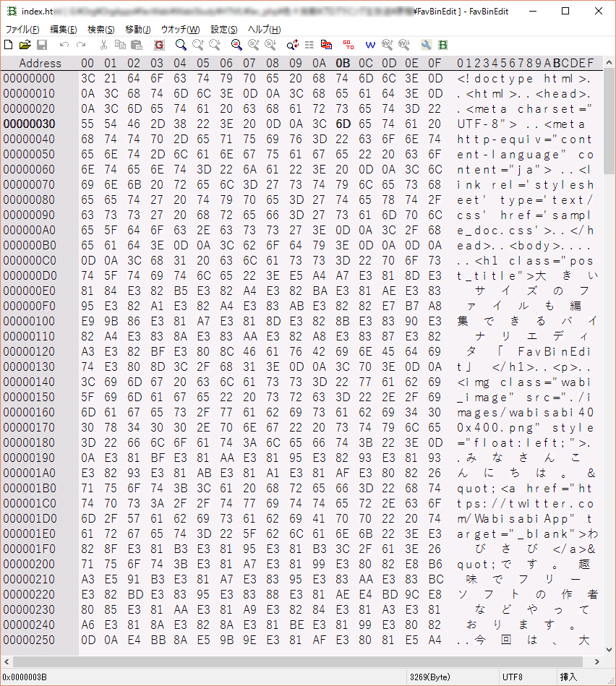The height and width of the screenshot is (686, 616).
Task: Open the 設定(S) menu
Action: (224, 30)
